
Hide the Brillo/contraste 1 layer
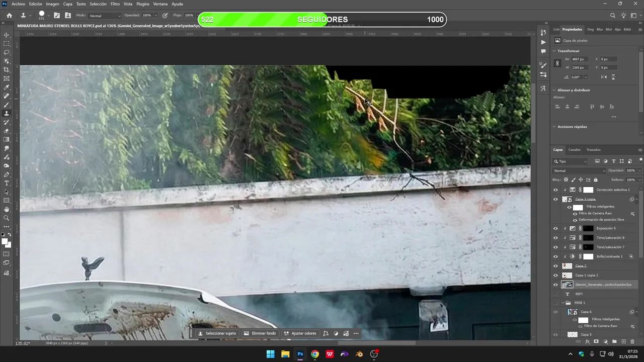(555, 256)
